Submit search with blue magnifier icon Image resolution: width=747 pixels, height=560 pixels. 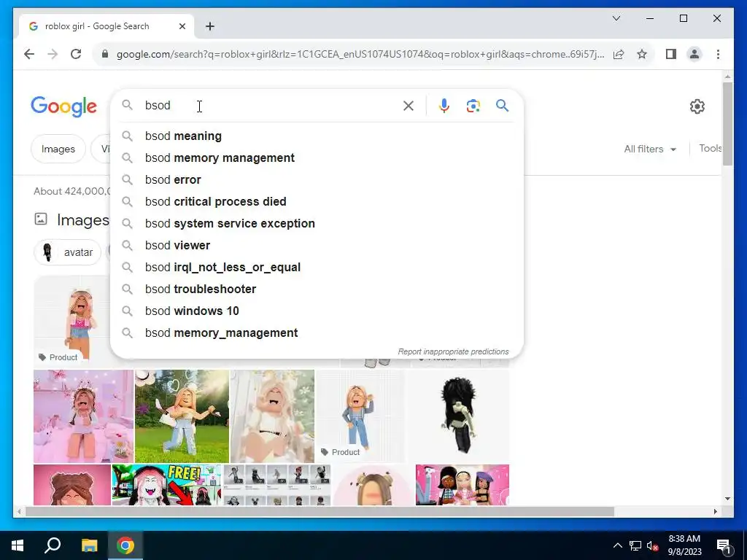pyautogui.click(x=502, y=105)
